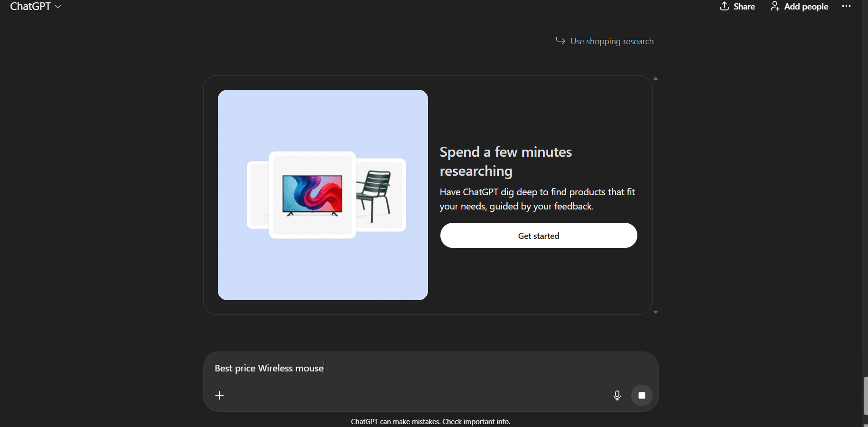868x427 pixels.
Task: Click the product images thumbnail
Action: click(323, 195)
